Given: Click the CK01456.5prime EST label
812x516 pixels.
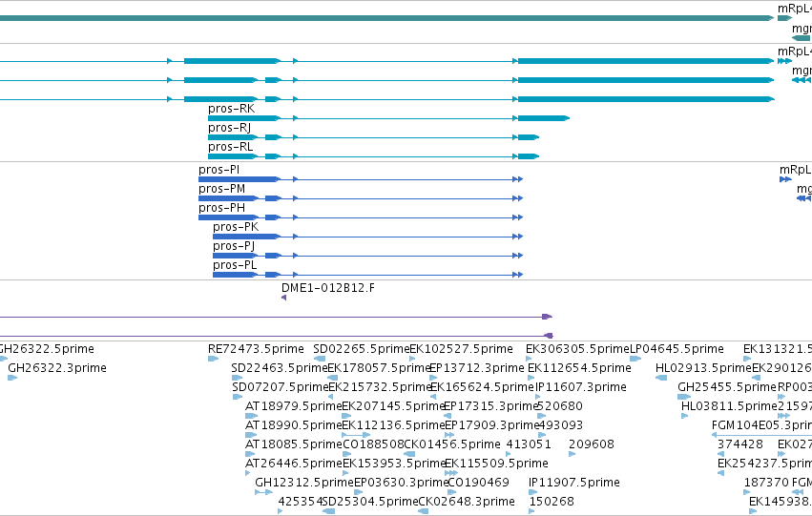Looking at the screenshot, I should coord(452,445).
